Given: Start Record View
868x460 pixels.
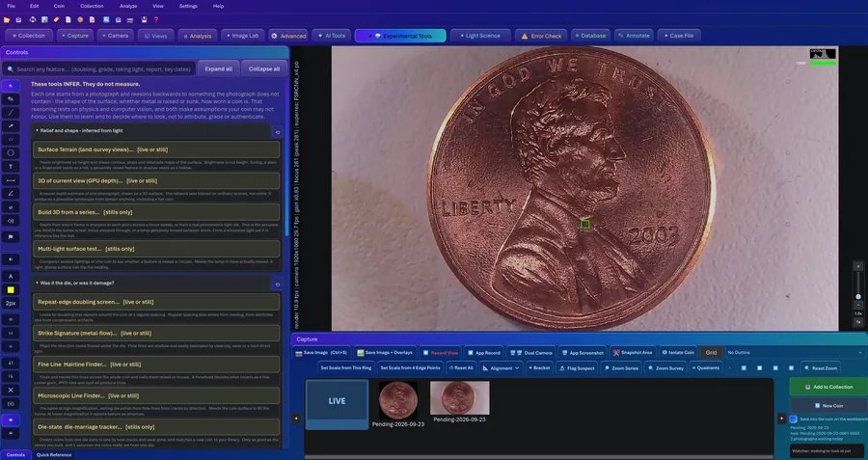Looking at the screenshot, I should pos(440,353).
